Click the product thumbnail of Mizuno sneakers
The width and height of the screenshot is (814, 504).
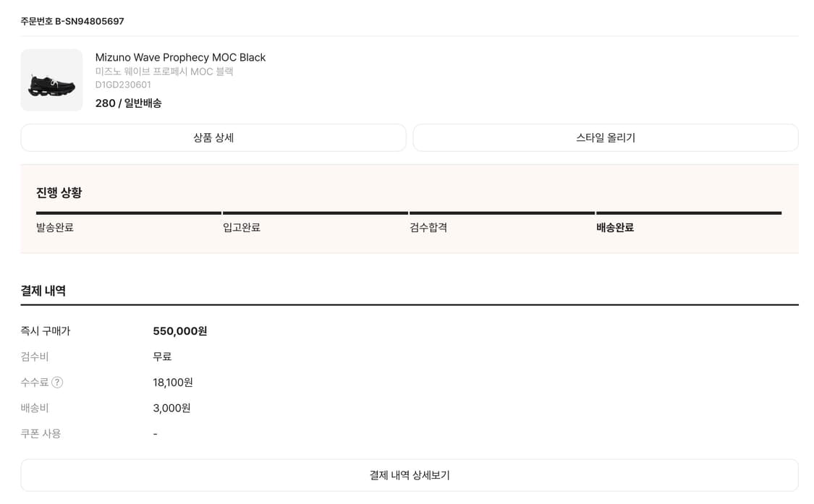(51, 80)
